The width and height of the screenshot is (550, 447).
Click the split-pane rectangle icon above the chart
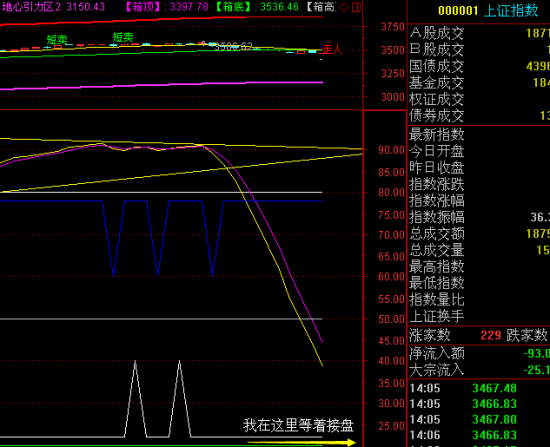point(356,7)
